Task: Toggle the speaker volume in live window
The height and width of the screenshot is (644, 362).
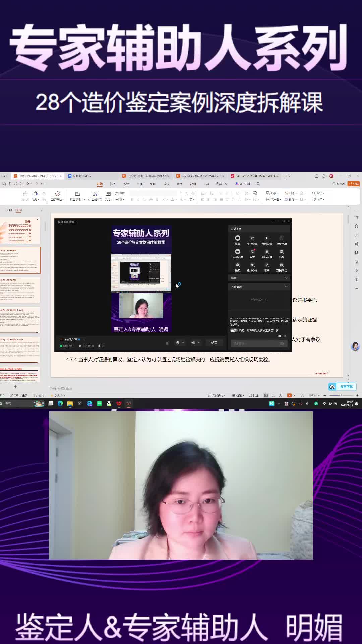Action: [193, 342]
